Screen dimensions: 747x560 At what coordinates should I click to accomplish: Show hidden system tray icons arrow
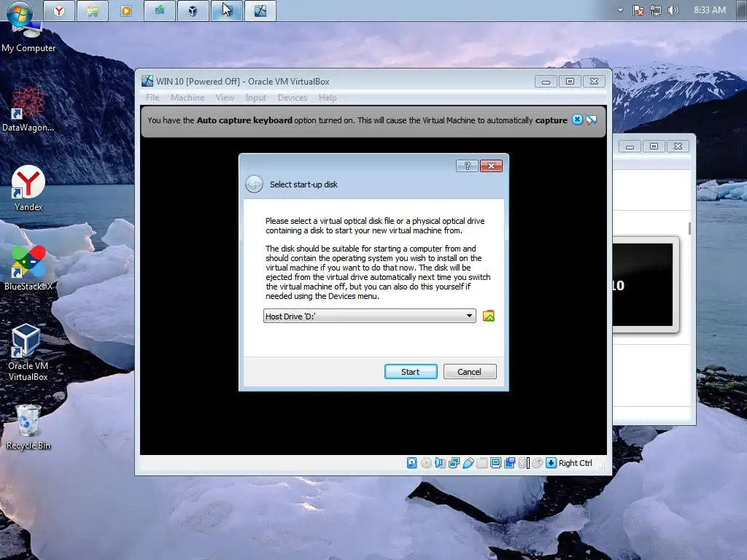tap(620, 10)
